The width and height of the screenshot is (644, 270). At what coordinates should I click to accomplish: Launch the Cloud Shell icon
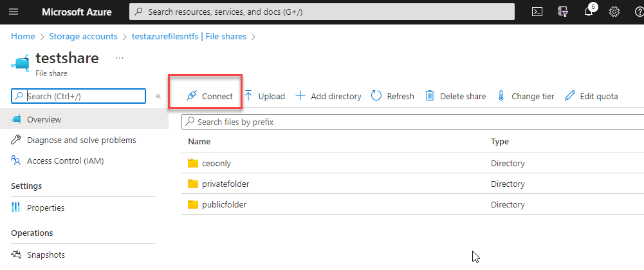click(x=537, y=12)
